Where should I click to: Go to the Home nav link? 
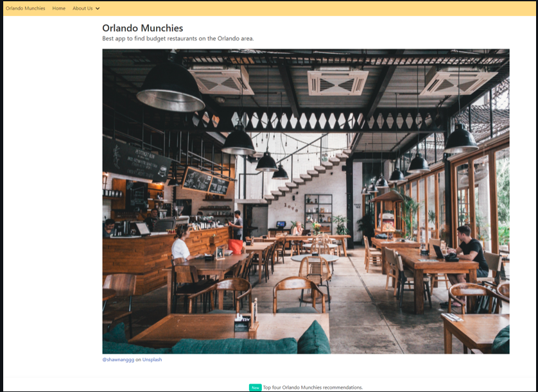click(59, 8)
